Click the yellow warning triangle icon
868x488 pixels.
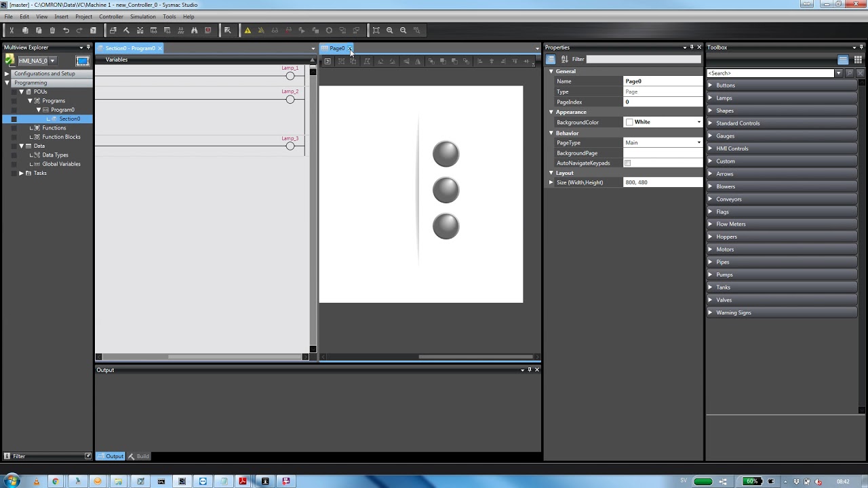point(248,30)
